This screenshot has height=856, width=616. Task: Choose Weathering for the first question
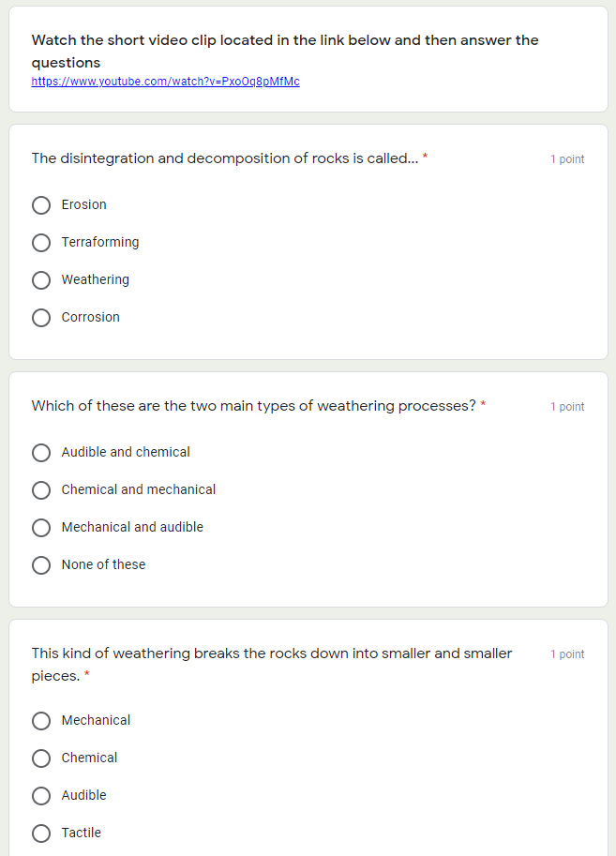(x=41, y=279)
